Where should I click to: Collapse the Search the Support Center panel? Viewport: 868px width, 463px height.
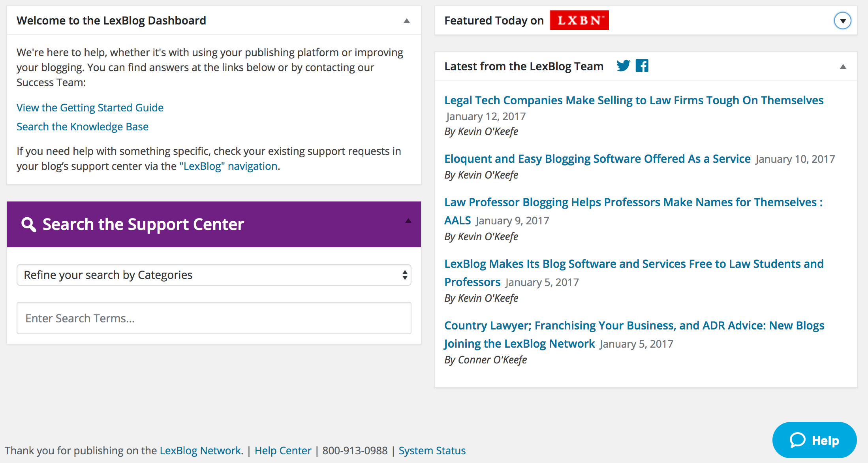pos(408,221)
